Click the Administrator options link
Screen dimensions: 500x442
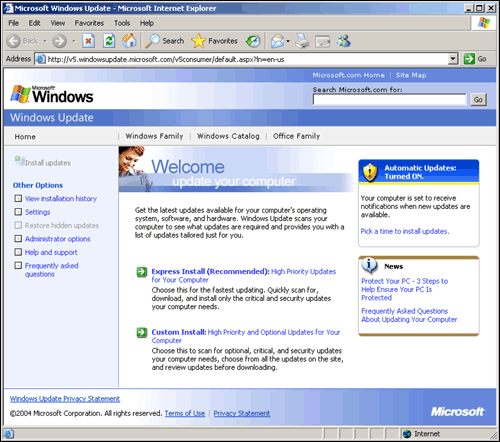tap(58, 239)
